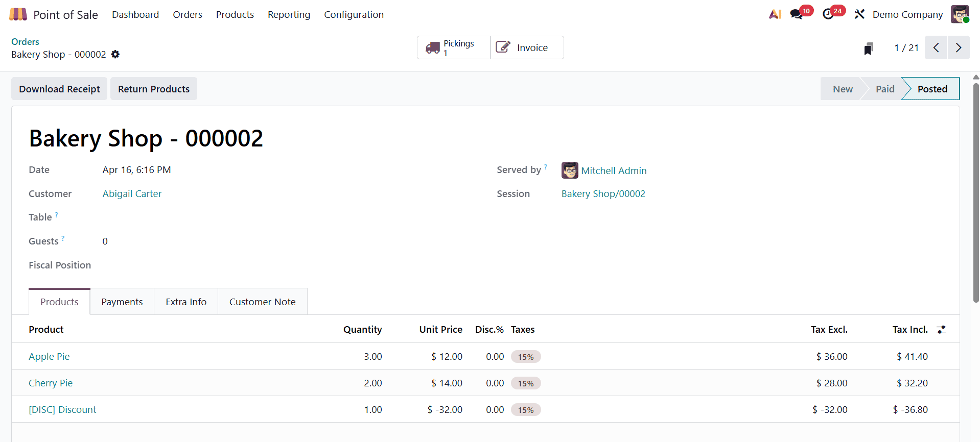Image resolution: width=980 pixels, height=442 pixels.
Task: Open the Reporting menu
Action: [x=289, y=14]
